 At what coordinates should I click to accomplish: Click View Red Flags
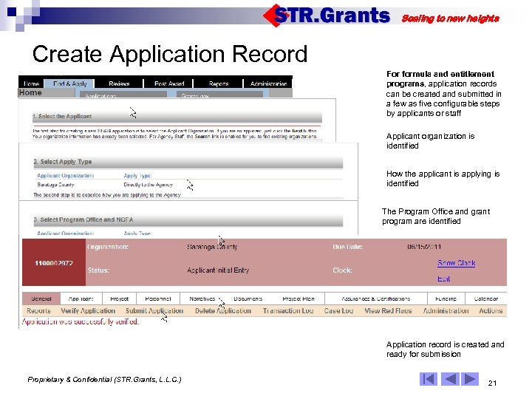(x=388, y=311)
